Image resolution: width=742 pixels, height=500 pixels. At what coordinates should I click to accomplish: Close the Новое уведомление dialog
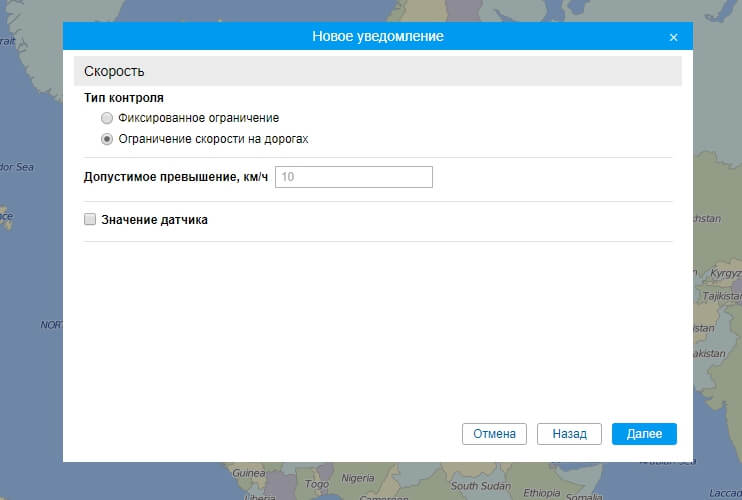pos(673,37)
